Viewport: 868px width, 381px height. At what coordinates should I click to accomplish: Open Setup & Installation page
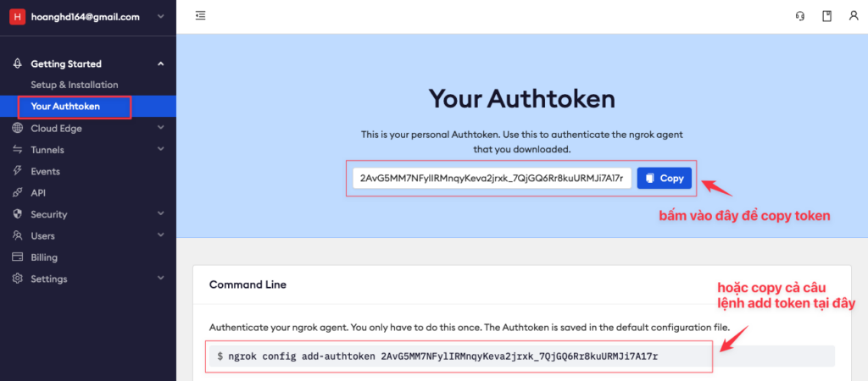pyautogui.click(x=75, y=86)
